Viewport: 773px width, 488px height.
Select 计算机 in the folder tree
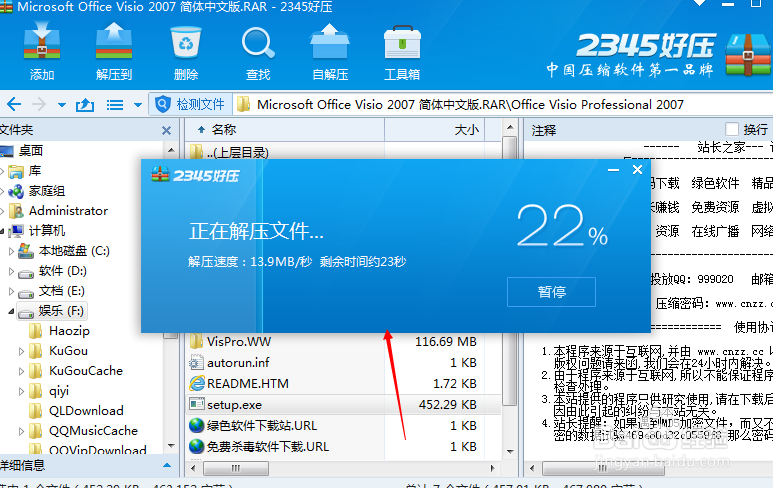47,231
